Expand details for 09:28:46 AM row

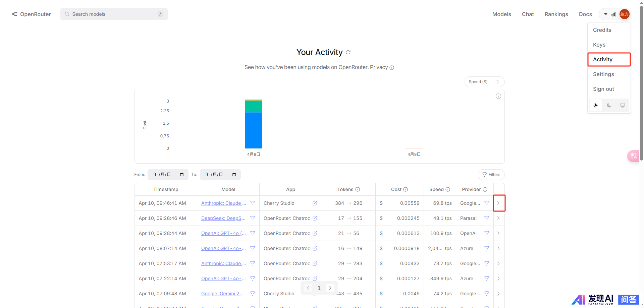pyautogui.click(x=498, y=218)
